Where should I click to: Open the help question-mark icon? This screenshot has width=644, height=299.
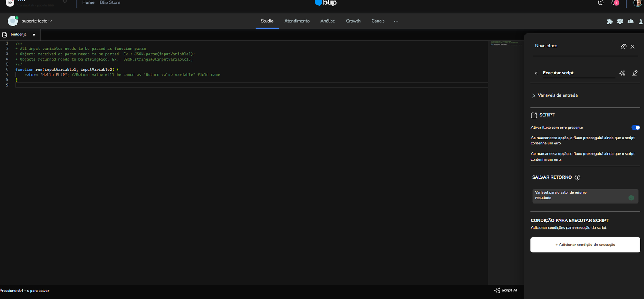click(601, 2)
